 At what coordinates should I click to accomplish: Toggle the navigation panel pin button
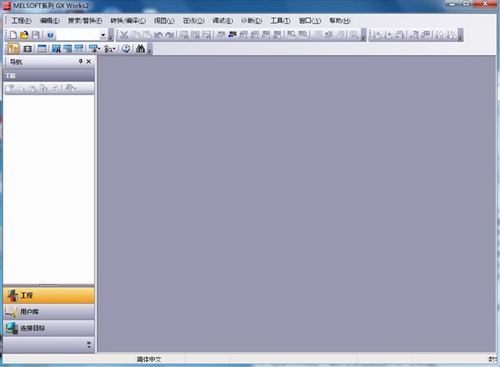(x=80, y=61)
